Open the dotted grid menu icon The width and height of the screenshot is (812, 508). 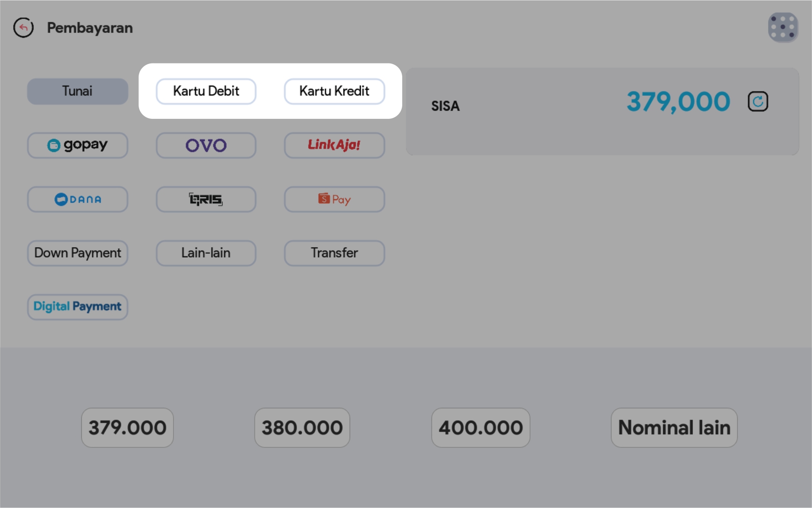click(782, 27)
